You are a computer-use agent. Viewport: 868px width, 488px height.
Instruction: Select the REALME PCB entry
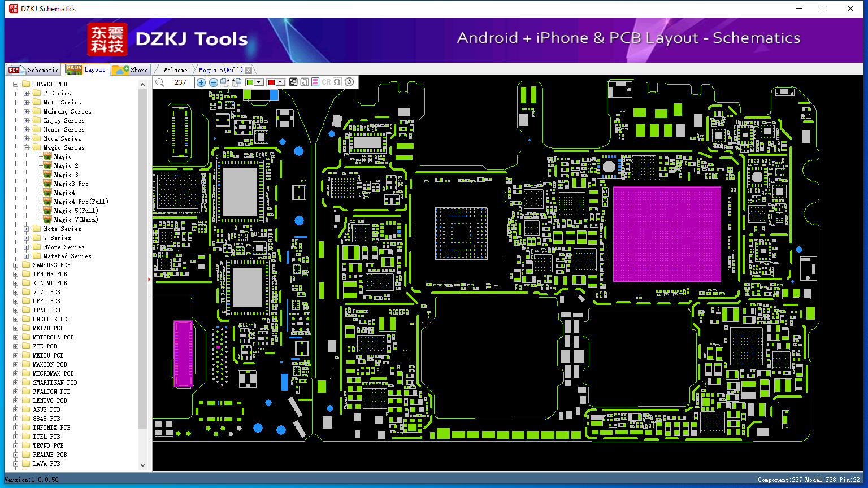50,455
